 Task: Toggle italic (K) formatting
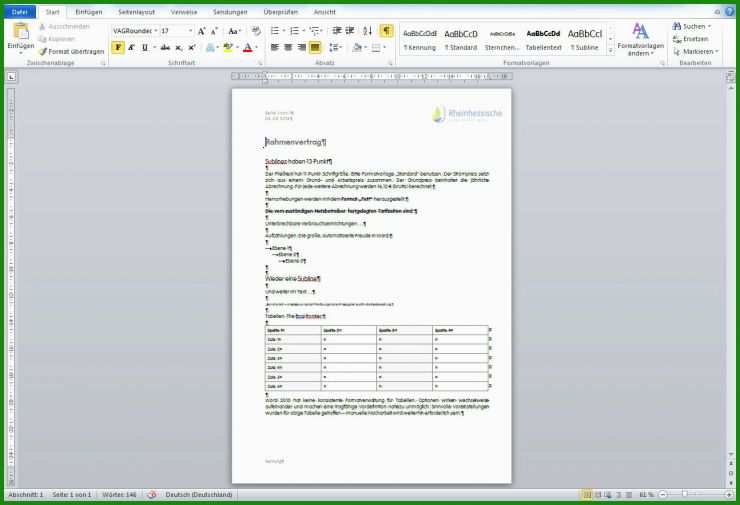pos(131,48)
